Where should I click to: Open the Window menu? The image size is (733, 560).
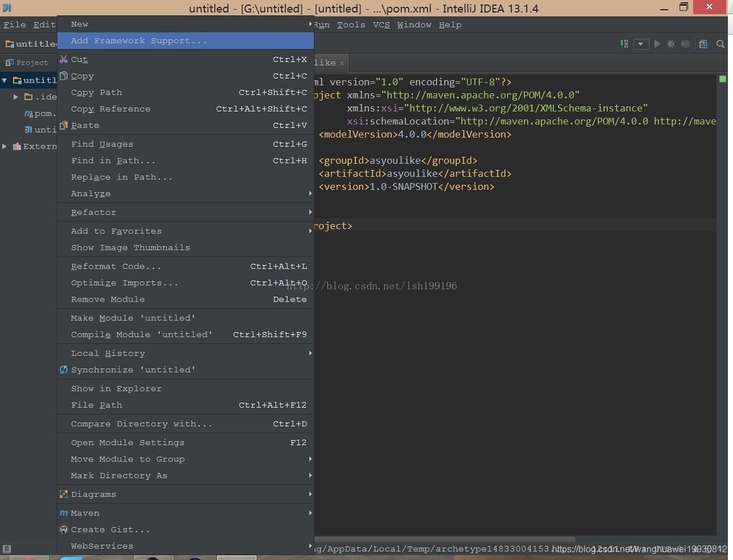414,24
